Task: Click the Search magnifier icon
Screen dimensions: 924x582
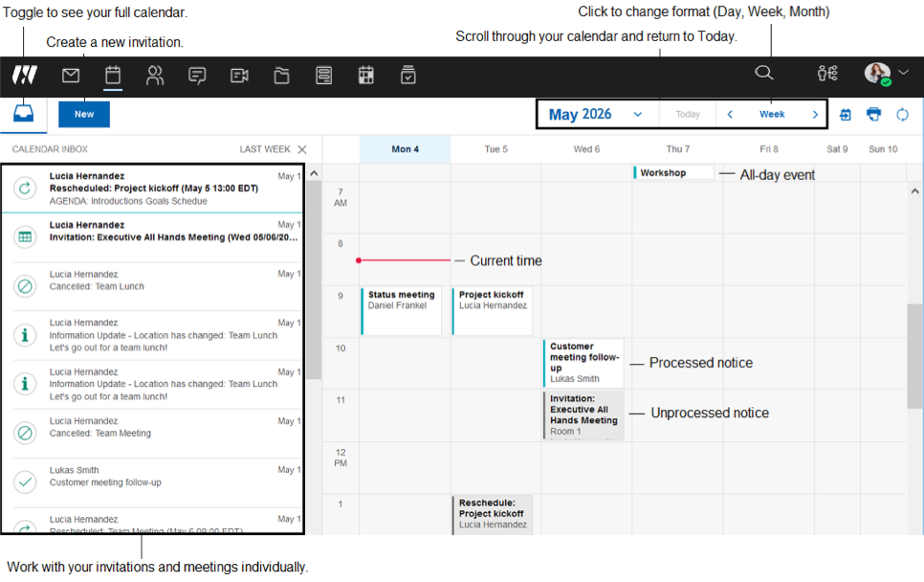Action: 763,73
